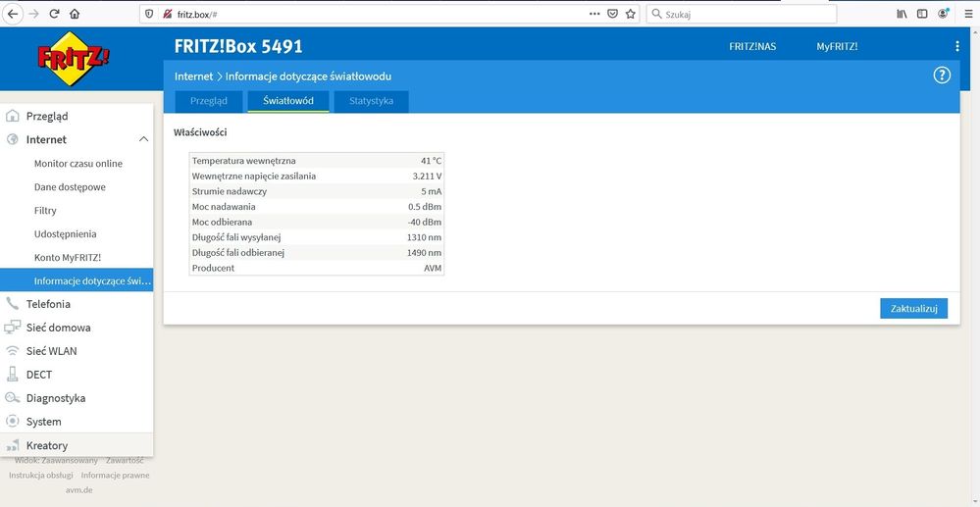The height and width of the screenshot is (507, 980).
Task: Open the three-dot menu in FRITZ!Box header
Action: 957,46
